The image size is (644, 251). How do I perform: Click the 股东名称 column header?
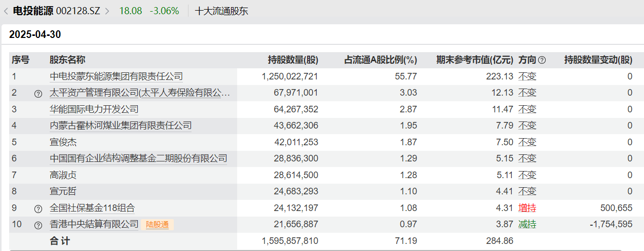tap(67, 60)
